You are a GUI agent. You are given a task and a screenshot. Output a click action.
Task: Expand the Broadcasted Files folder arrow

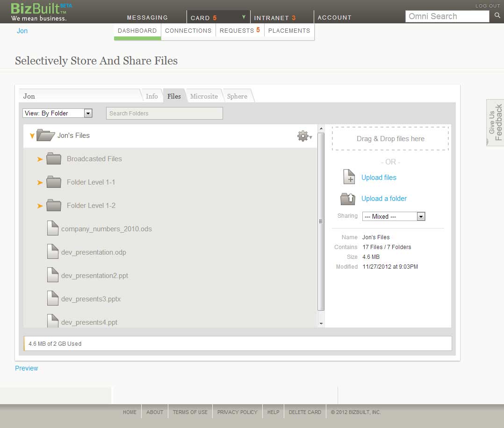click(40, 159)
